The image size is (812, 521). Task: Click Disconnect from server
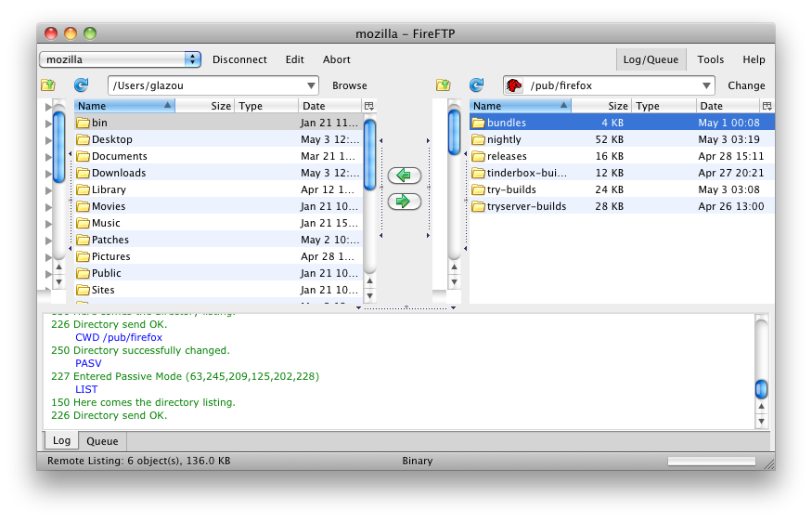click(239, 59)
